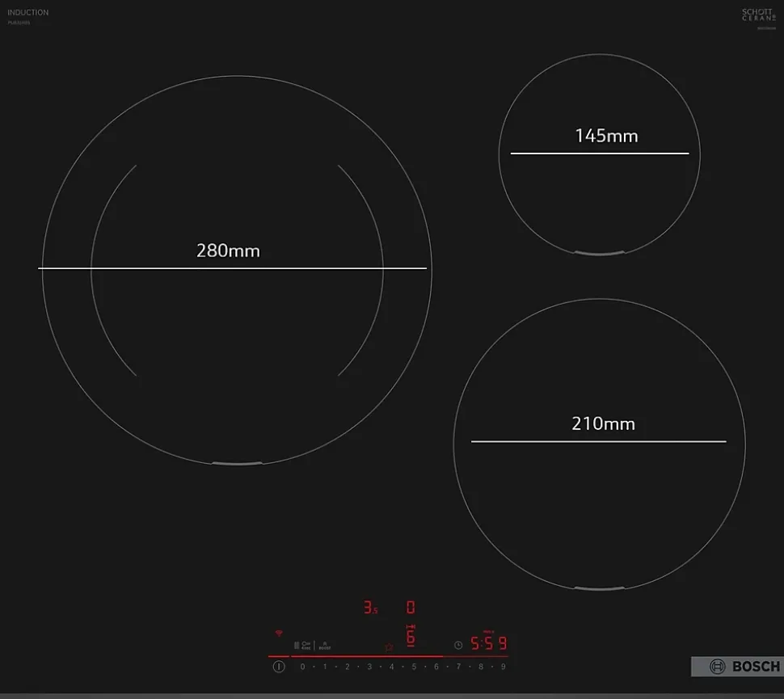The height and width of the screenshot is (699, 784).
Task: Choose power level 3 on number strip
Action: pos(369,667)
